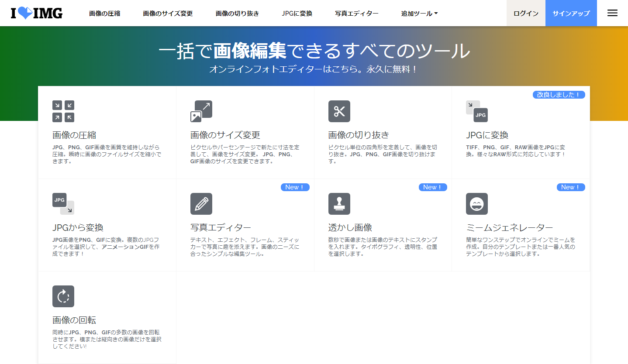Click the description text starting テキスト、エフェクト、フレーム
The image size is (628, 364).
245,247
